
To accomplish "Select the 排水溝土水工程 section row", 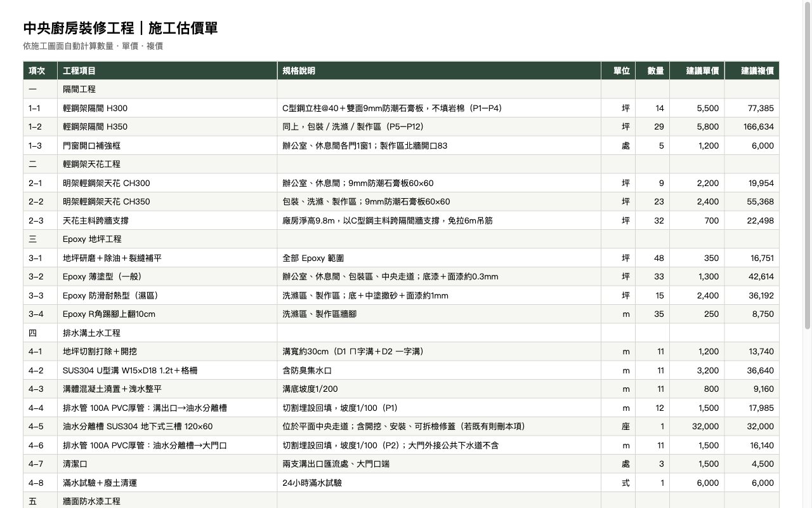I will point(401,333).
